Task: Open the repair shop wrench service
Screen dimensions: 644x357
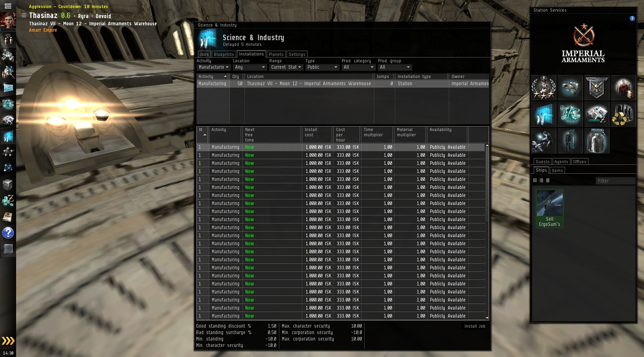Action: coord(543,141)
